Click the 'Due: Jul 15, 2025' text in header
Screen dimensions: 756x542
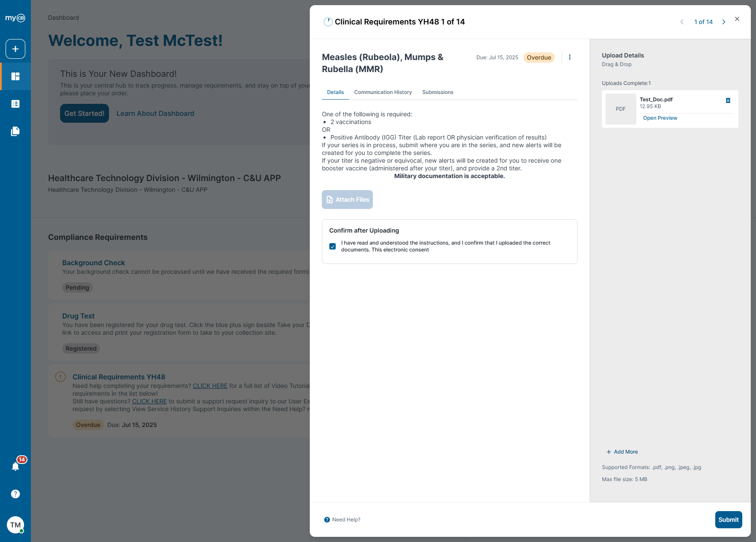[497, 58]
